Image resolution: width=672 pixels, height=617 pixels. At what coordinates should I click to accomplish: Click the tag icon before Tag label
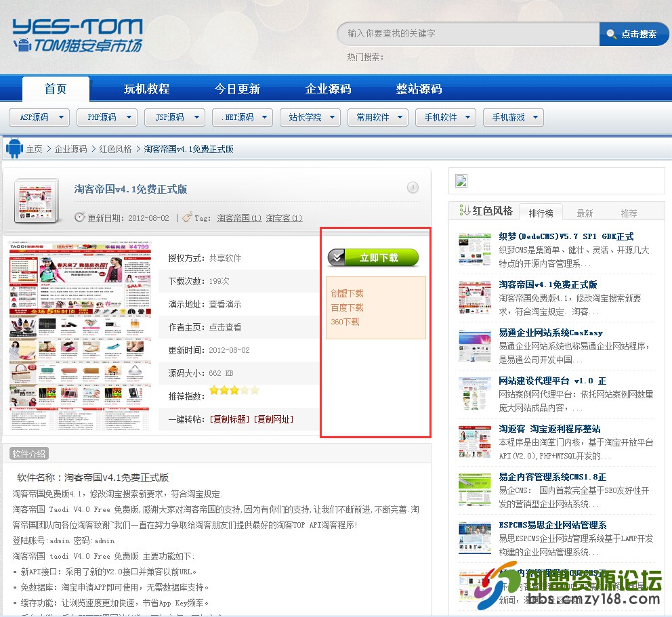coord(187,217)
